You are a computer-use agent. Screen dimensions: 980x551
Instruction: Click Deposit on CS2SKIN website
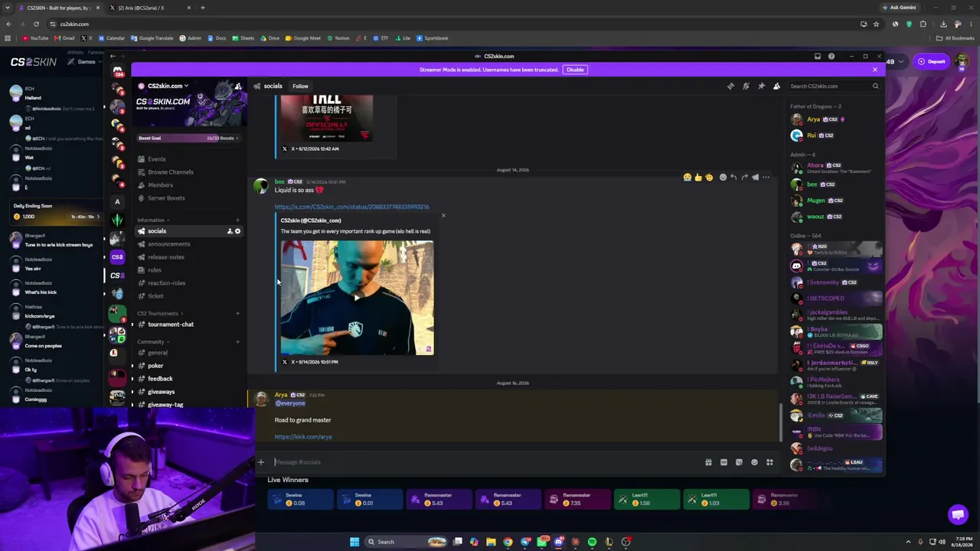pos(932,61)
